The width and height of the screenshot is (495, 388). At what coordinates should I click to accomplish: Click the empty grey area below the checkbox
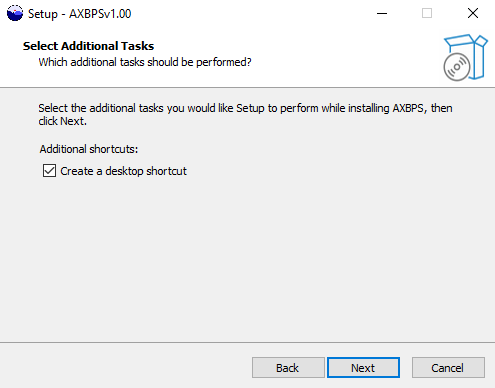tap(247, 260)
